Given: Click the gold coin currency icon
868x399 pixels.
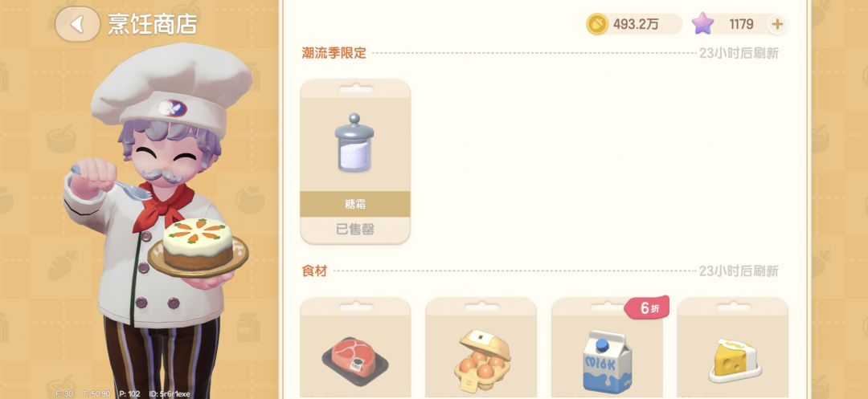Looking at the screenshot, I should tap(597, 24).
